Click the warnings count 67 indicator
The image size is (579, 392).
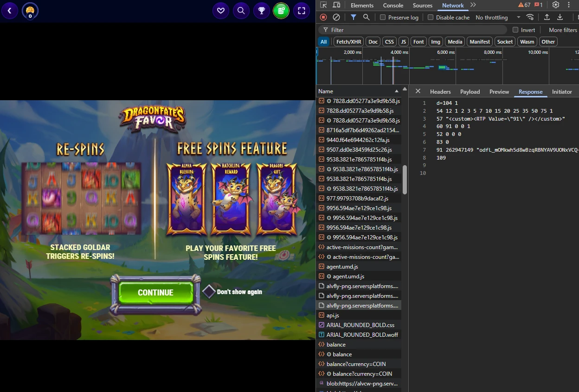[x=524, y=5]
